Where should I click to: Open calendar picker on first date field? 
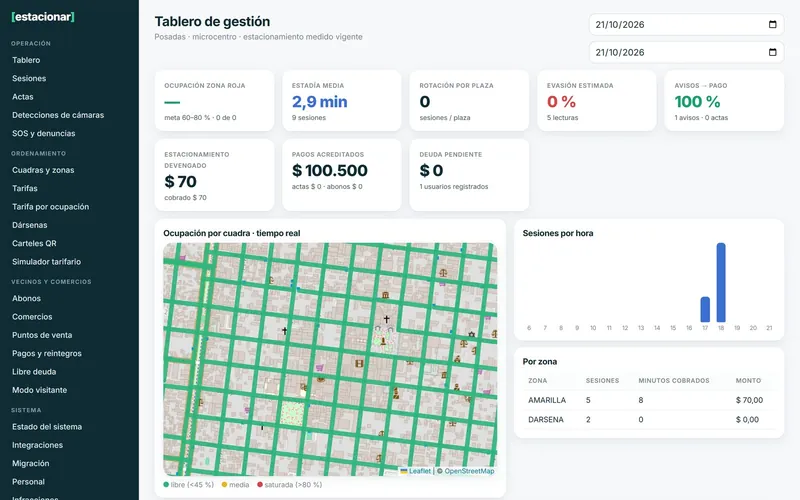(772, 24)
